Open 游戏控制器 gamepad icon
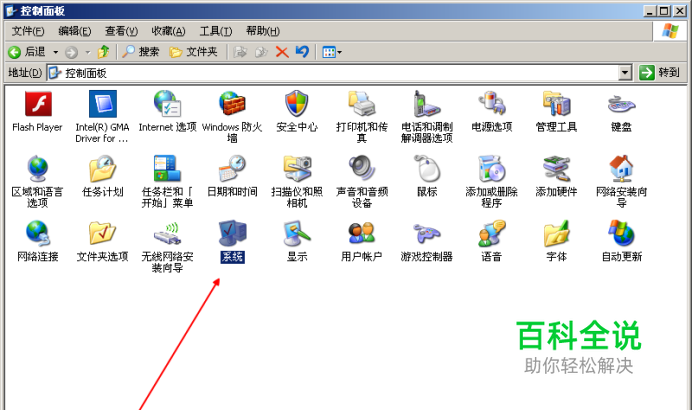692x410 pixels. pos(426,233)
